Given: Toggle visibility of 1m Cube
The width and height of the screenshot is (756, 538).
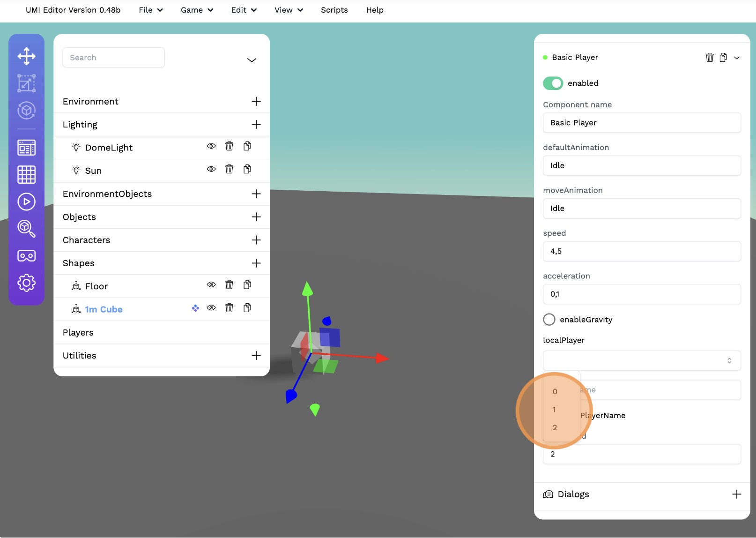Looking at the screenshot, I should 211,308.
